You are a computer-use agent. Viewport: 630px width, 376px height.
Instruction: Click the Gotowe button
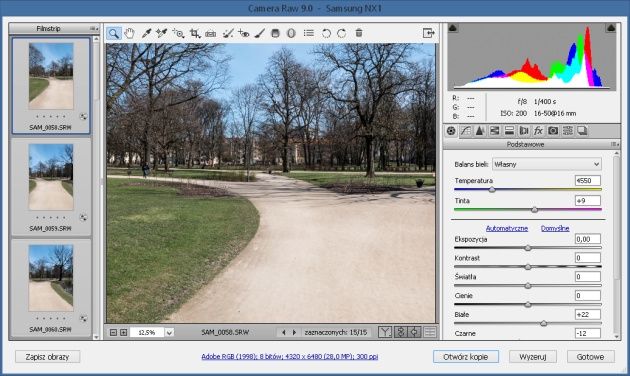click(591, 357)
